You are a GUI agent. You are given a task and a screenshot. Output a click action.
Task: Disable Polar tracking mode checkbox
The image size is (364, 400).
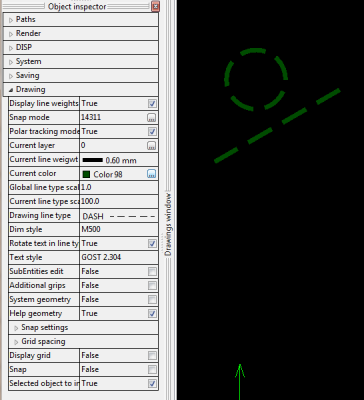click(x=152, y=132)
